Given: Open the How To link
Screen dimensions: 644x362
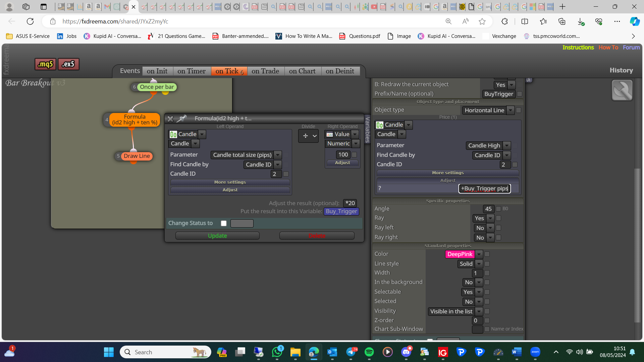Looking at the screenshot, I should coord(608,48).
